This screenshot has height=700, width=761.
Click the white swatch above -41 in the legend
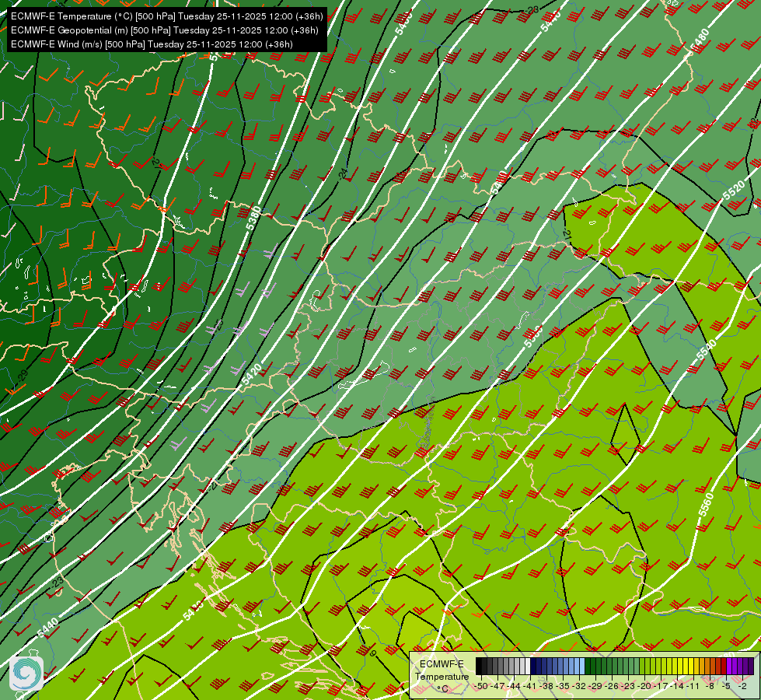pos(528,666)
